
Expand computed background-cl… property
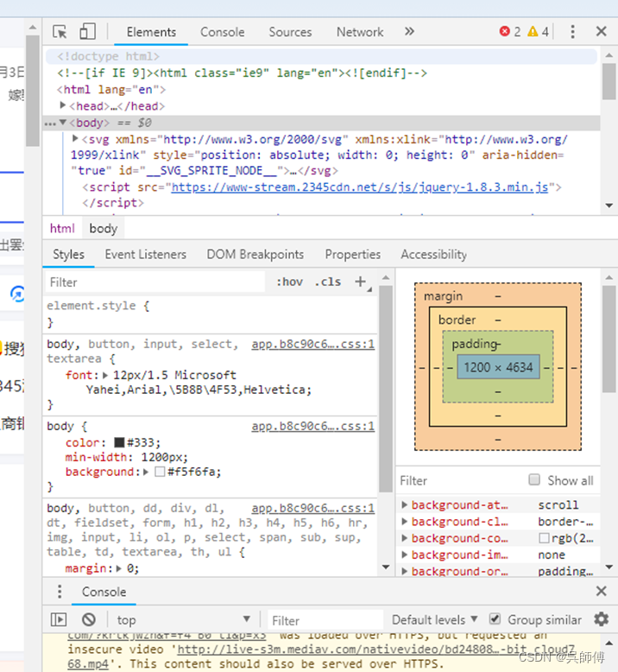[404, 522]
